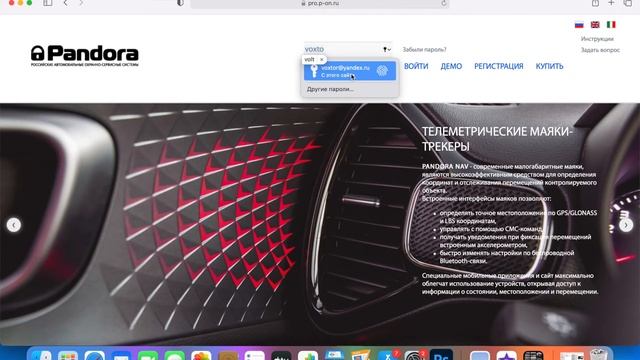Go forward in Safari
Image resolution: width=640 pixels, height=360 pixels.
click(x=81, y=3)
